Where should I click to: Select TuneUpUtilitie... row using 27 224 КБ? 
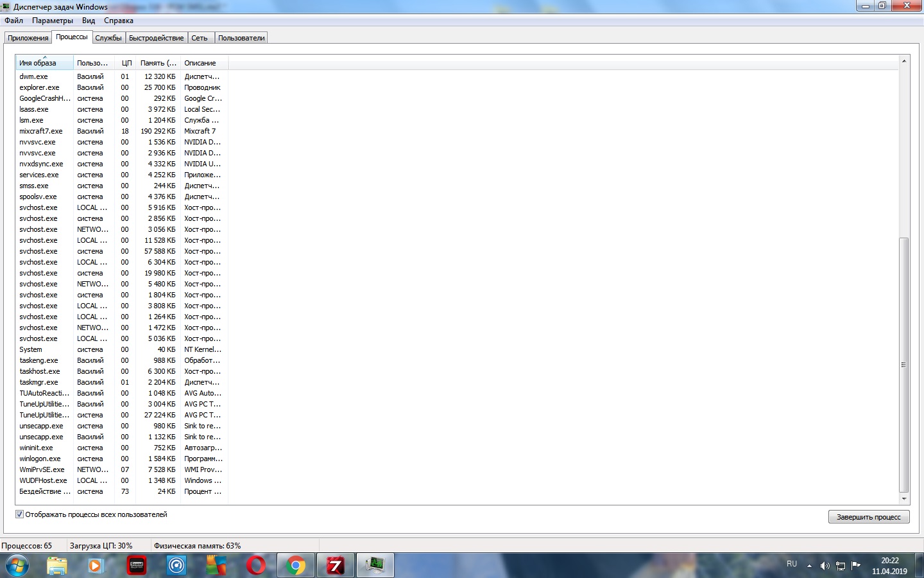pyautogui.click(x=122, y=415)
